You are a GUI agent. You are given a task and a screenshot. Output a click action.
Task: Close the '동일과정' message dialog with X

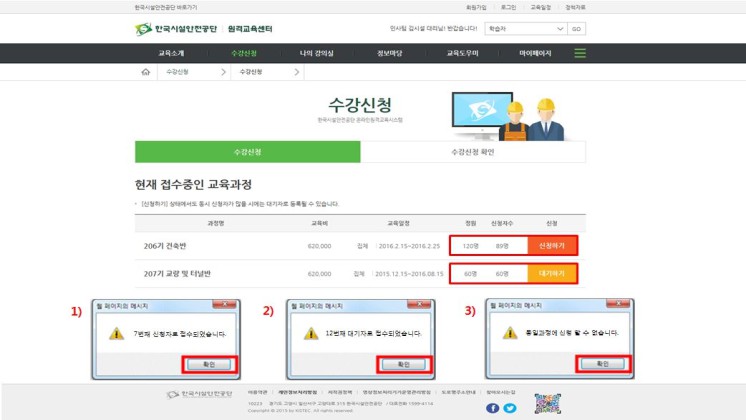618,303
